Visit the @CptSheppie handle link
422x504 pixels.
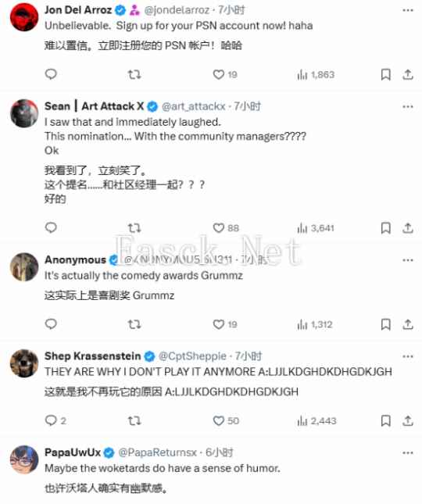[x=192, y=356]
